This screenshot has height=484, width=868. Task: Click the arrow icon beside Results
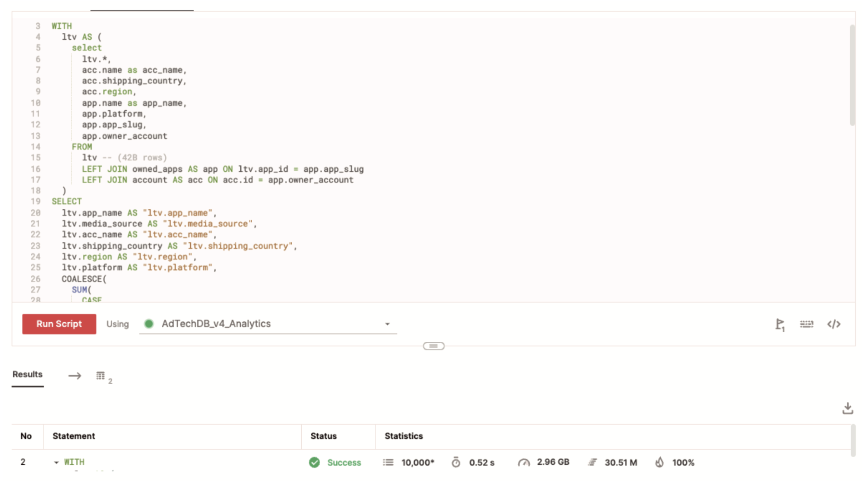[74, 376]
